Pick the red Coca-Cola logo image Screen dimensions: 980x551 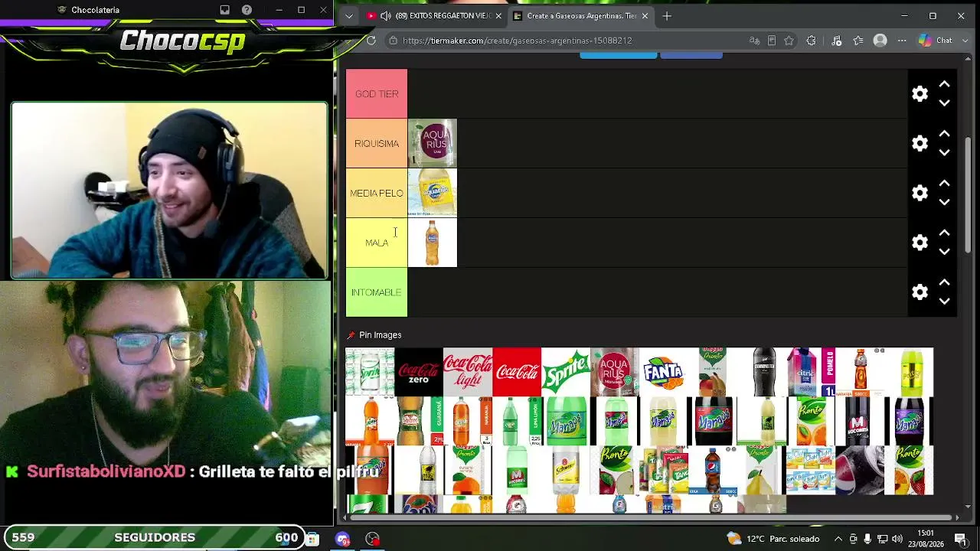click(517, 372)
